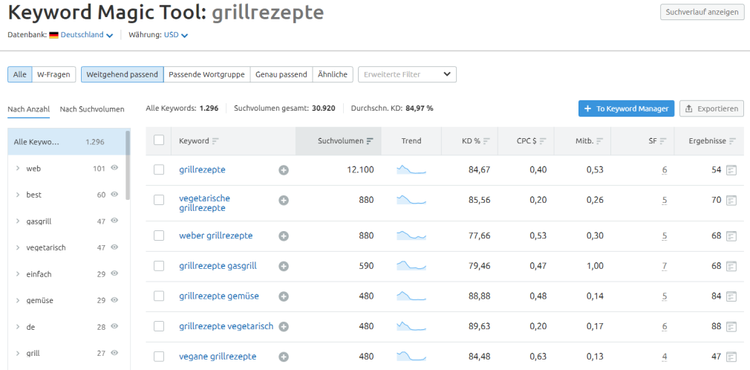
Task: Sort by Ergebnisse column sort icon
Action: (x=732, y=141)
